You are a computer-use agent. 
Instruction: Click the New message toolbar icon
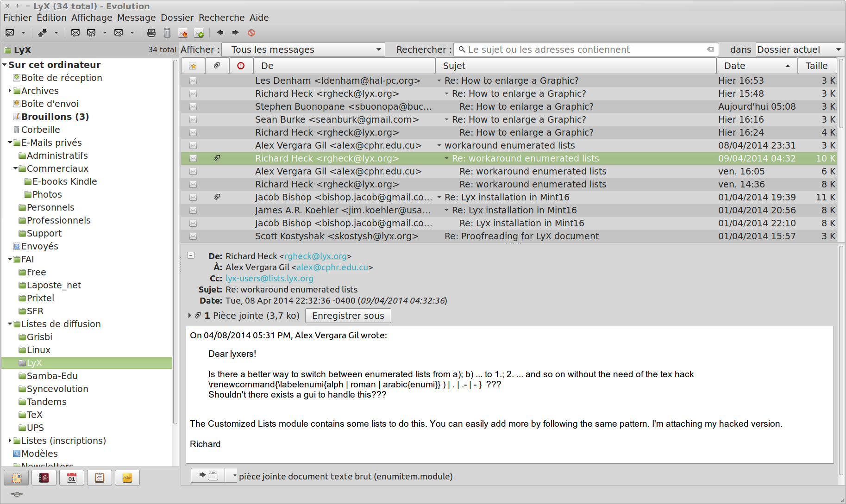10,33
